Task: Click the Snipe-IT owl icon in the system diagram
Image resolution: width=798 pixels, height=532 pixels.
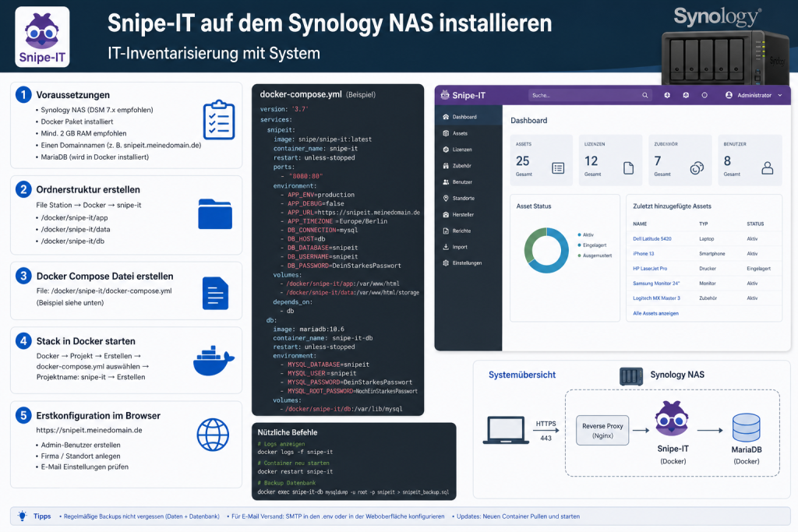Action: point(673,418)
